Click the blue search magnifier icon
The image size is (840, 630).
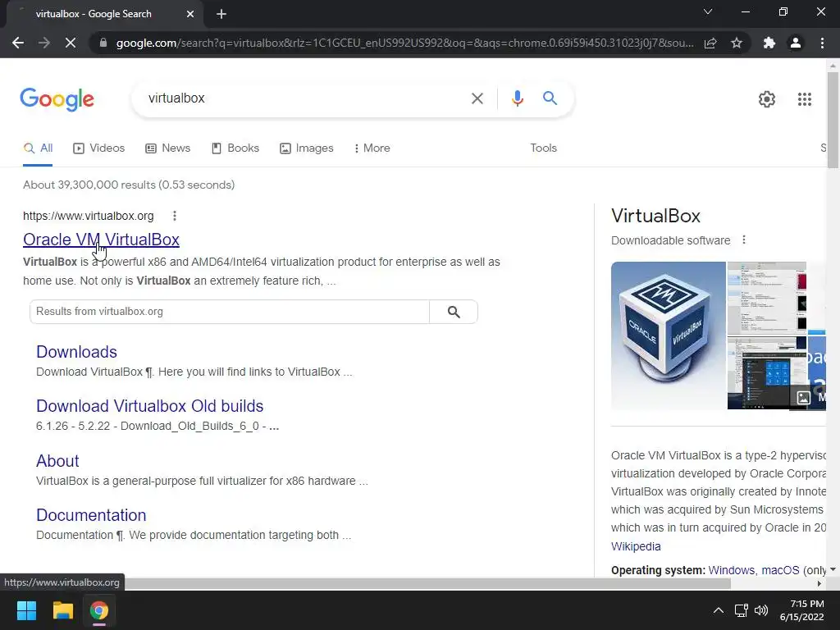pyautogui.click(x=550, y=98)
